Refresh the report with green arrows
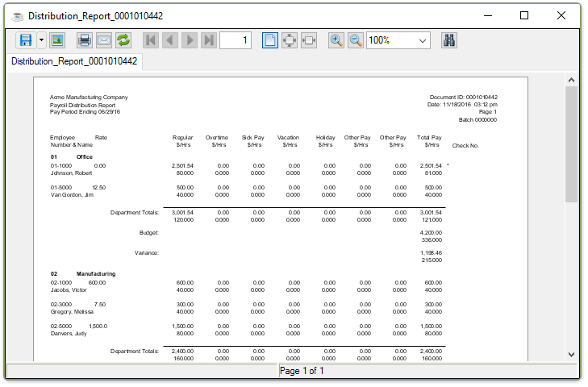The width and height of the screenshot is (588, 387). click(123, 40)
